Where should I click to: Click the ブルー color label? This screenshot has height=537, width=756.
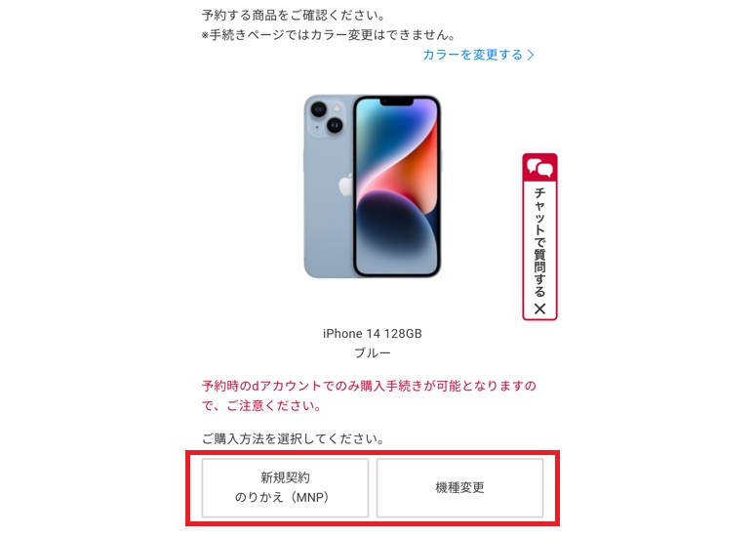[x=373, y=353]
